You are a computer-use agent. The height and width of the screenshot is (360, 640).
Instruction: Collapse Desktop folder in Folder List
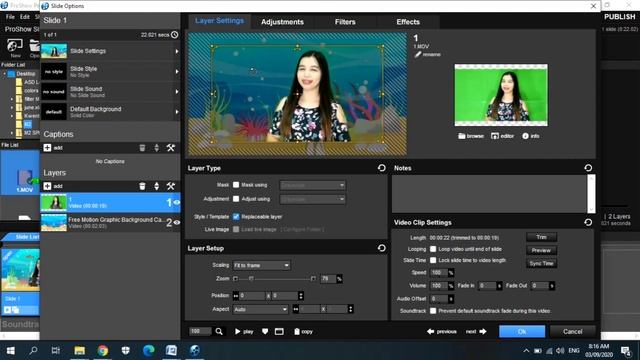(4, 74)
